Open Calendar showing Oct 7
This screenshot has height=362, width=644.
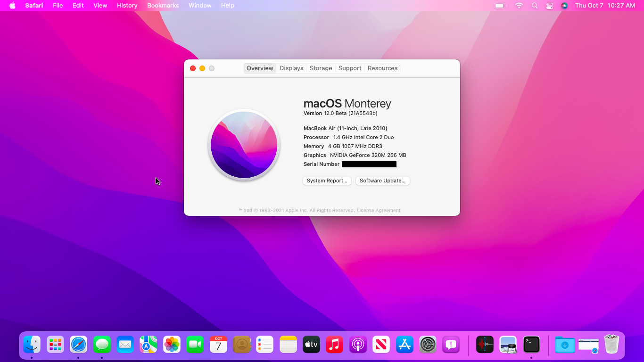point(218,345)
